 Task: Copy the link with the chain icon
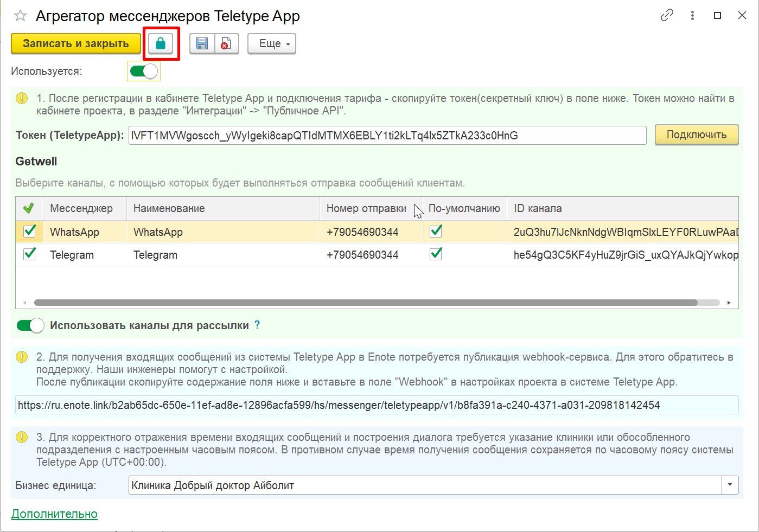[667, 15]
